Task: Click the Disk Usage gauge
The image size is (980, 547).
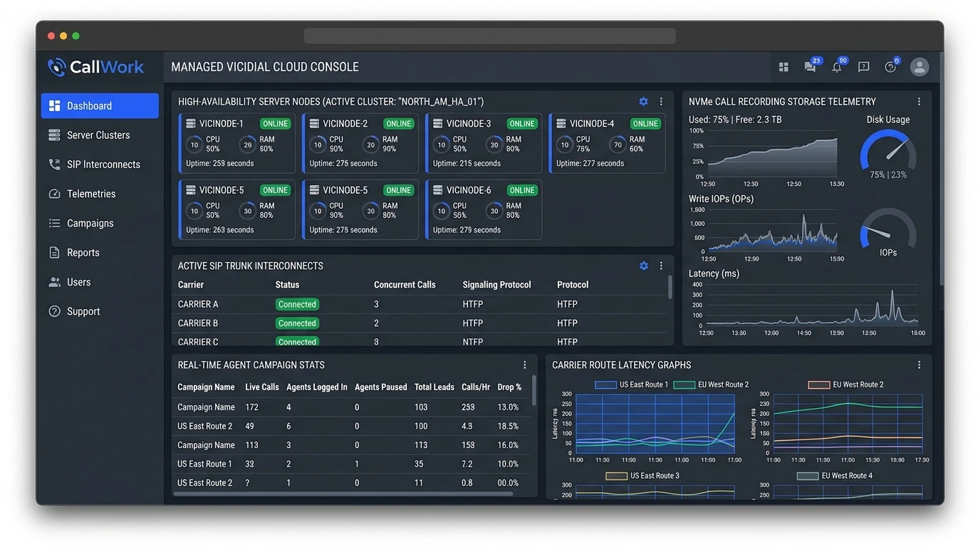Action: click(888, 152)
